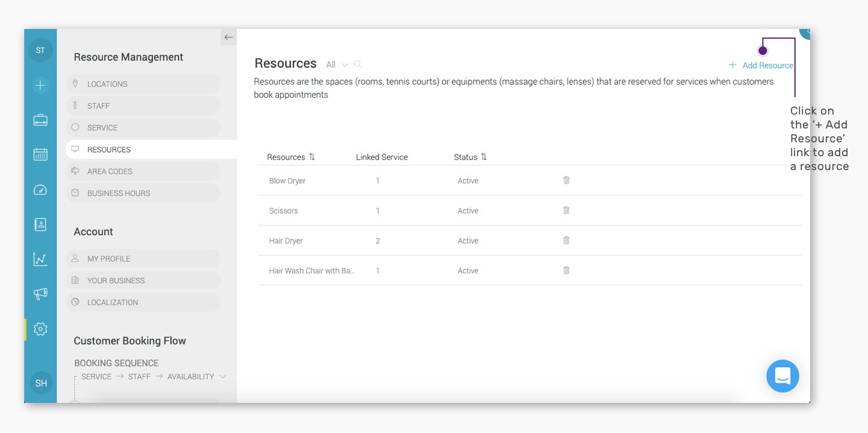
Task: Open Locations in the settings menu
Action: click(x=143, y=84)
